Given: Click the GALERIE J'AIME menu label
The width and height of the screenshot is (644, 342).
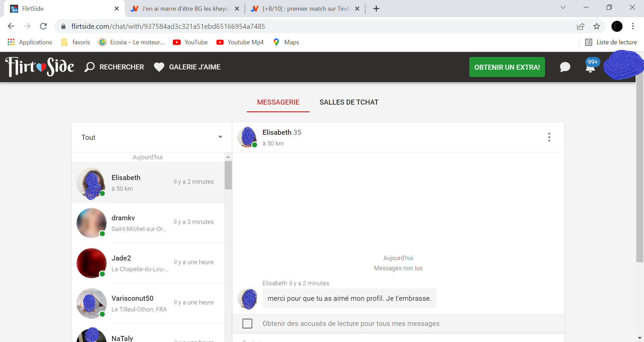Looking at the screenshot, I should pyautogui.click(x=195, y=67).
